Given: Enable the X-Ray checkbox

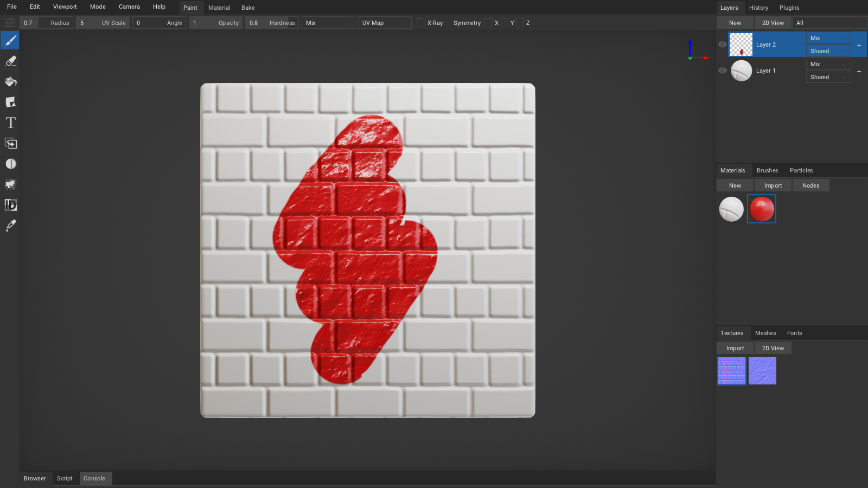Looking at the screenshot, I should (421, 23).
